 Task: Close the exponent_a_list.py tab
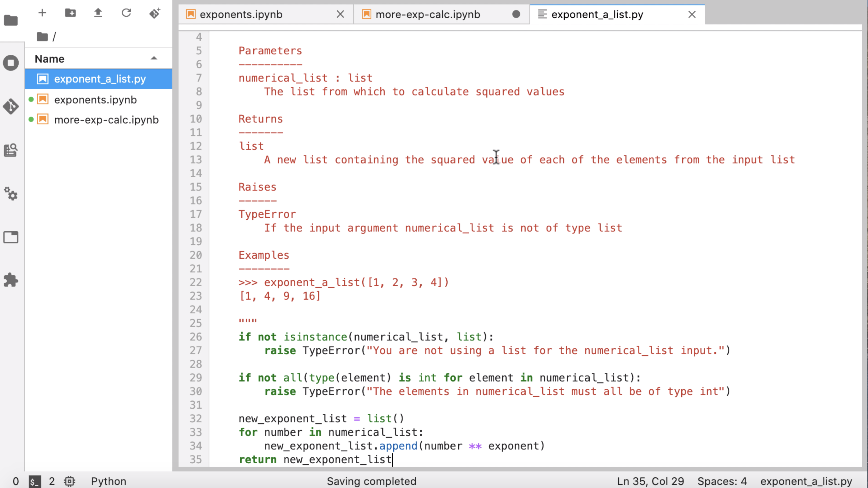pyautogui.click(x=692, y=15)
